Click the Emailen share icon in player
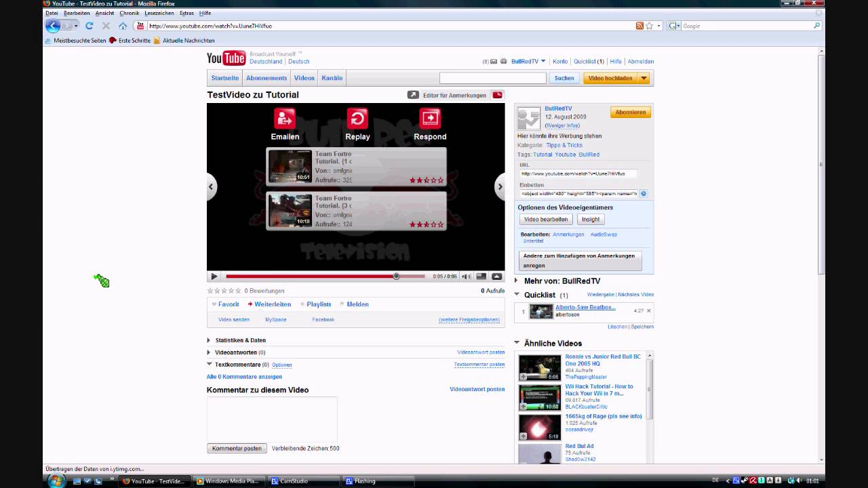Viewport: 868px width, 488px height. [x=285, y=119]
